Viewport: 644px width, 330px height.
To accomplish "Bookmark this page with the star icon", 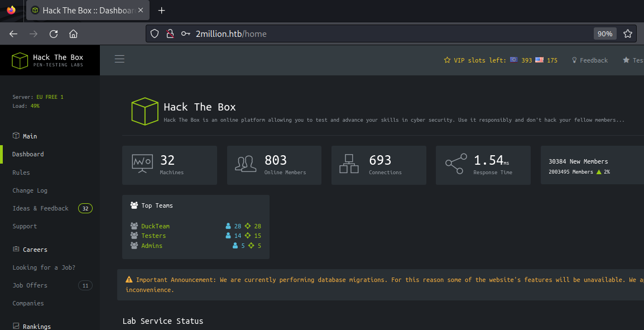I will coord(628,34).
